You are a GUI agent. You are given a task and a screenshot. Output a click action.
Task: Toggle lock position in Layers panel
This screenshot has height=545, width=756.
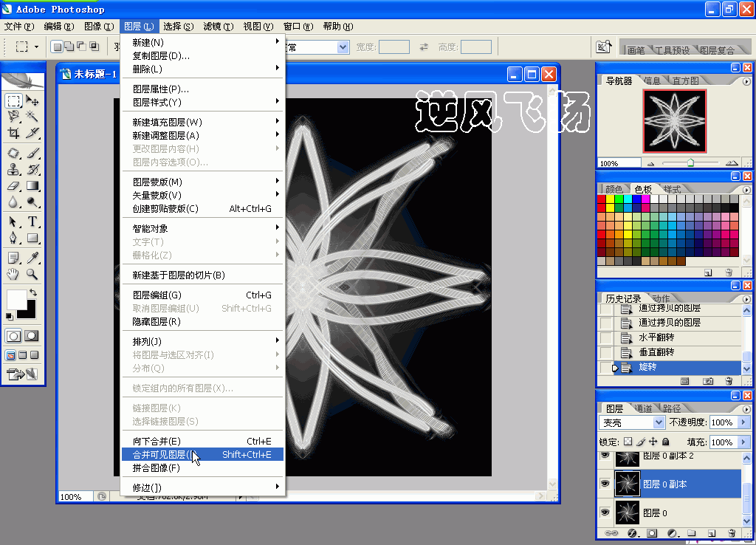click(653, 442)
